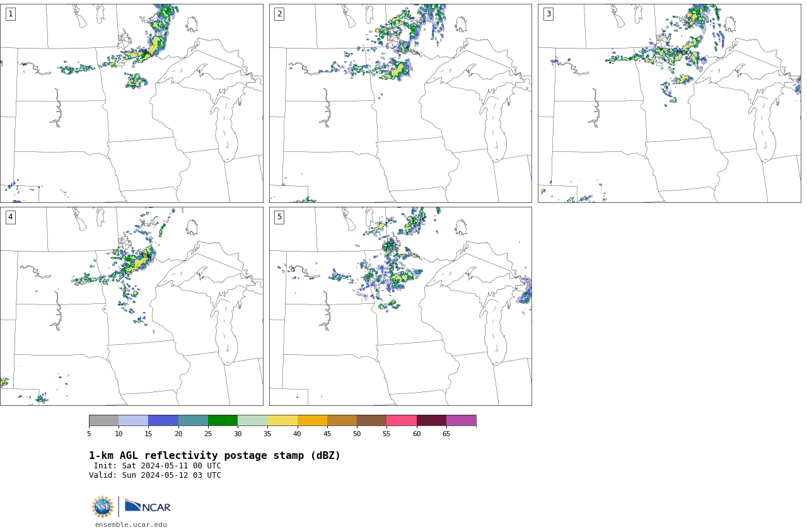Click the gray 5-10 dBZ color swatch

(103, 420)
